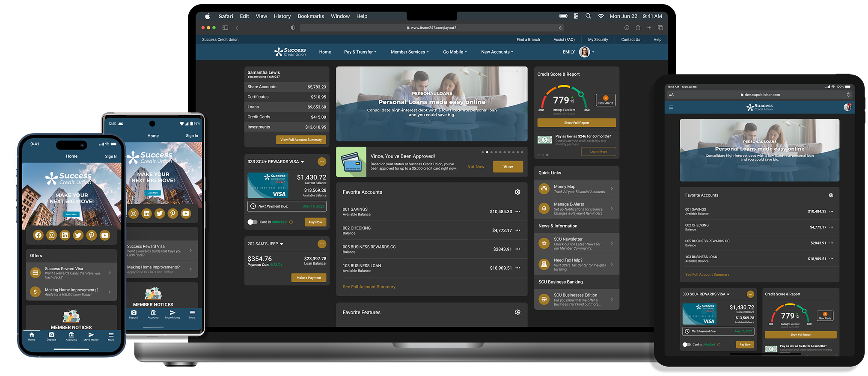
Task: Click info icon next to Card is Unlocked on laptop
Action: click(291, 222)
